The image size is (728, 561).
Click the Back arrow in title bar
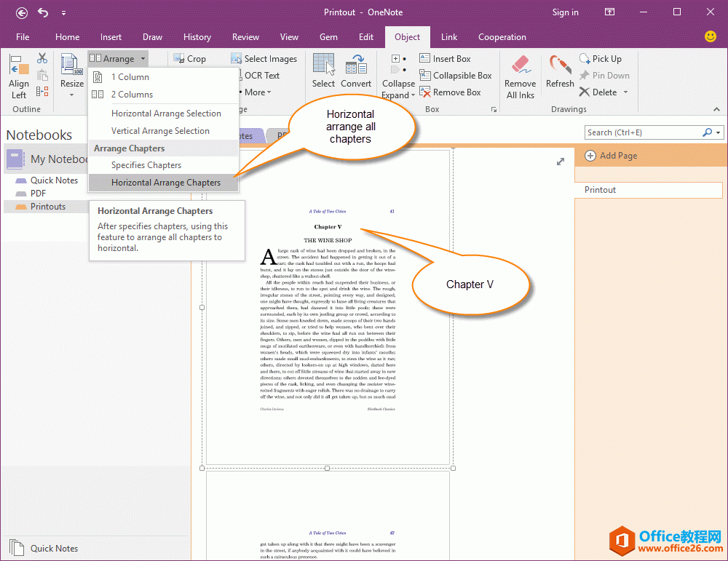[x=21, y=12]
